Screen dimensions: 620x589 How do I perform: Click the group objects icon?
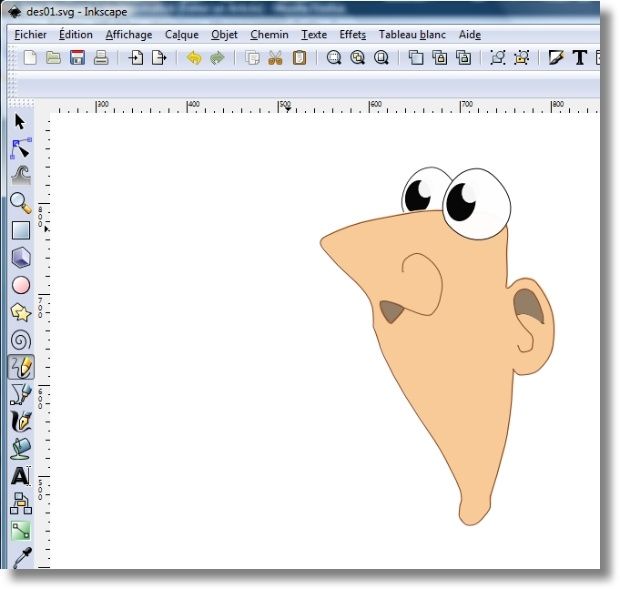497,58
